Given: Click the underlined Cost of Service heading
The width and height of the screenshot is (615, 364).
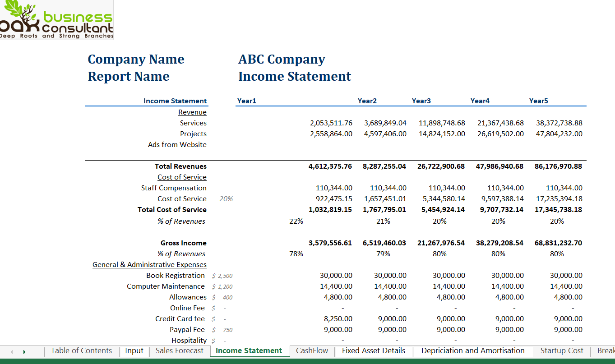Looking at the screenshot, I should click(x=182, y=177).
